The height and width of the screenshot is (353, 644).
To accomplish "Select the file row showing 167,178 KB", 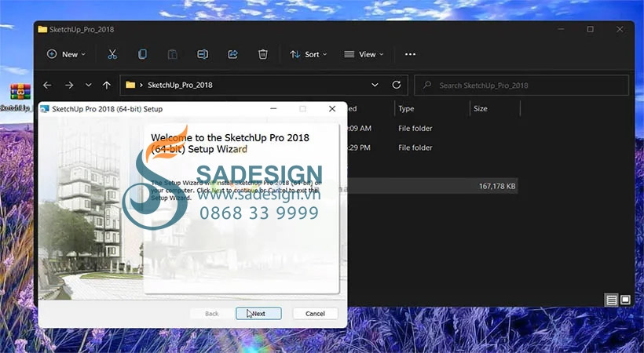I will 432,187.
